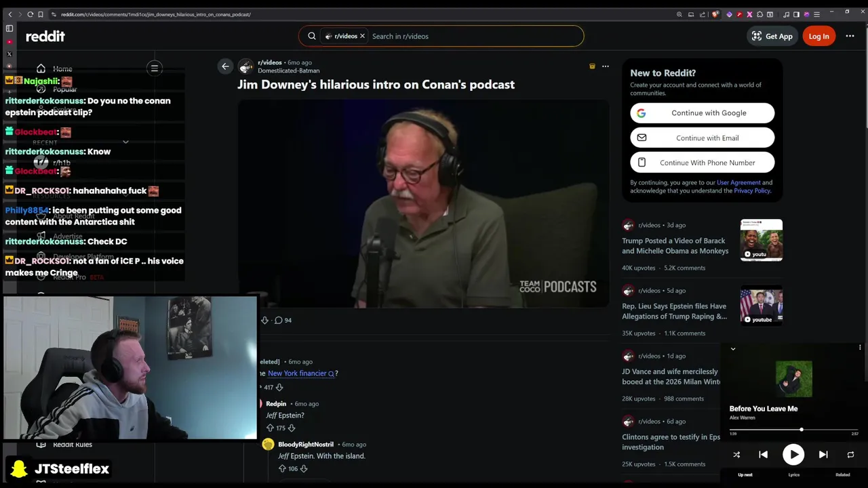The width and height of the screenshot is (868, 488).
Task: Click the post award icon
Action: (592, 66)
